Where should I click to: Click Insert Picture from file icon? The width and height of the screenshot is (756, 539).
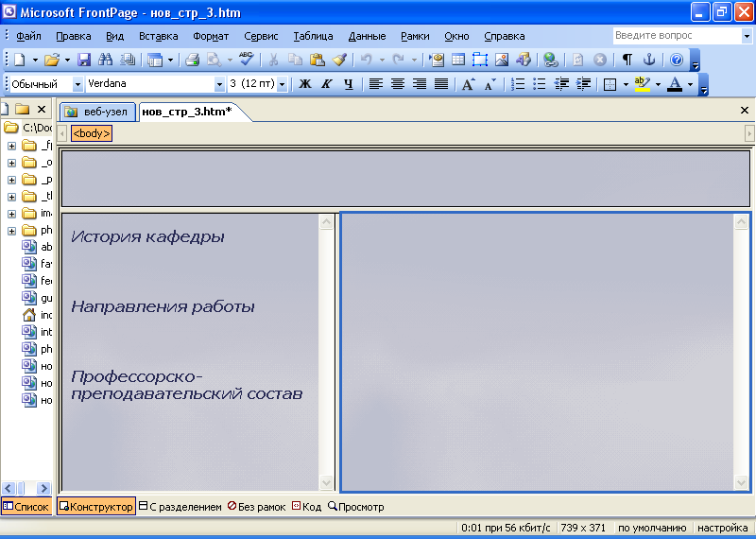(x=501, y=60)
